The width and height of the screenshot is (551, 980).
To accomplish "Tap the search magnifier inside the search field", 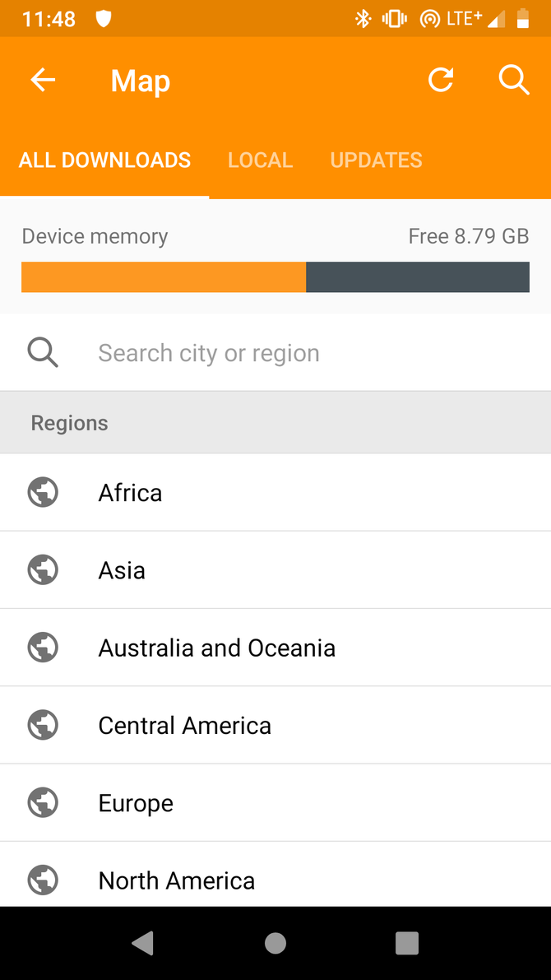I will (x=43, y=352).
